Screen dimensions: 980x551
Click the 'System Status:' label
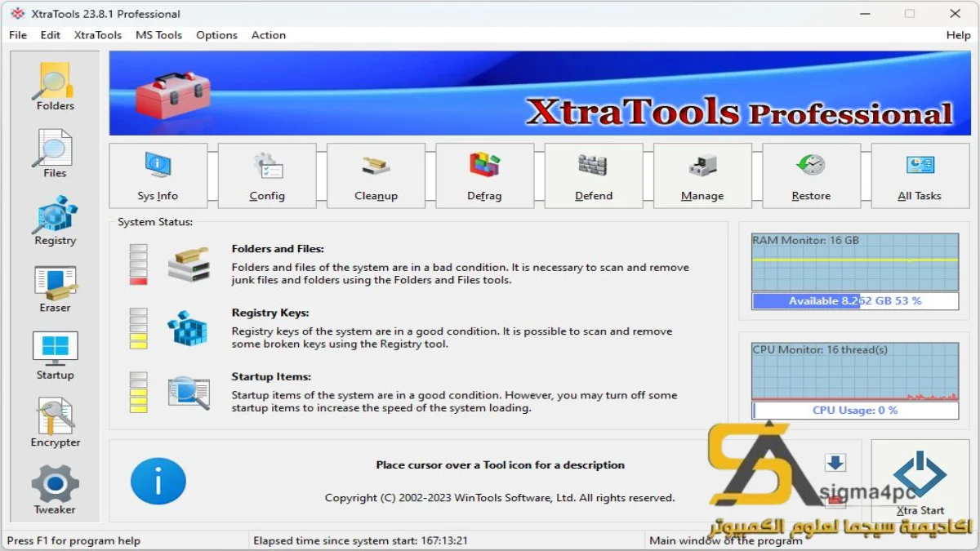click(155, 222)
